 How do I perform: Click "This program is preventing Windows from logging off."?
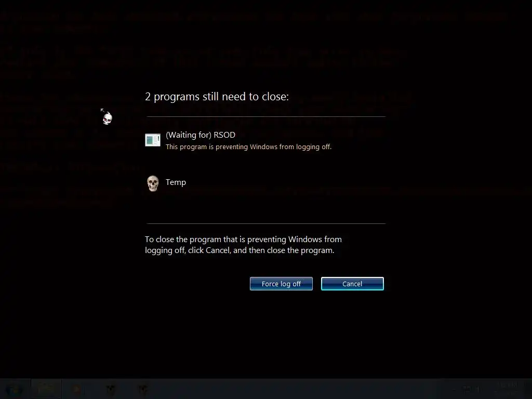tap(248, 147)
